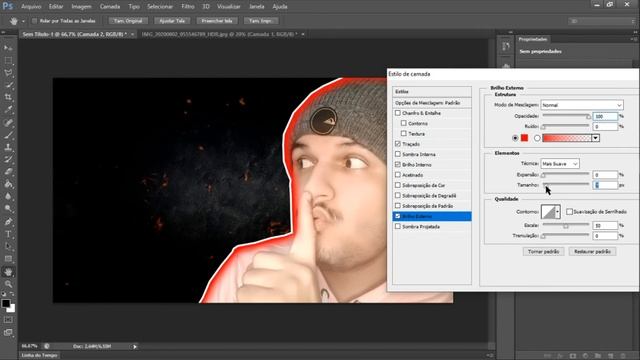The height and width of the screenshot is (360, 640).
Task: Select the Zoom tool
Action: pos(8,284)
